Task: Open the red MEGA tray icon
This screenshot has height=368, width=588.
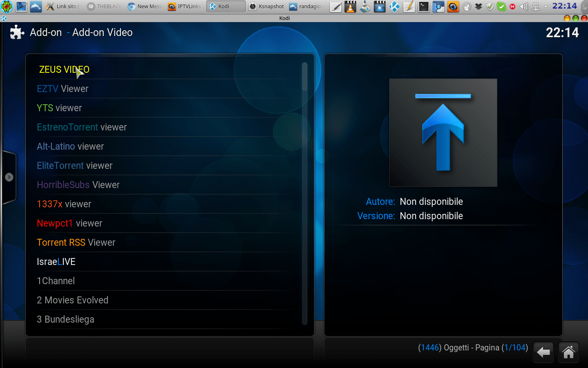Action: [512, 7]
